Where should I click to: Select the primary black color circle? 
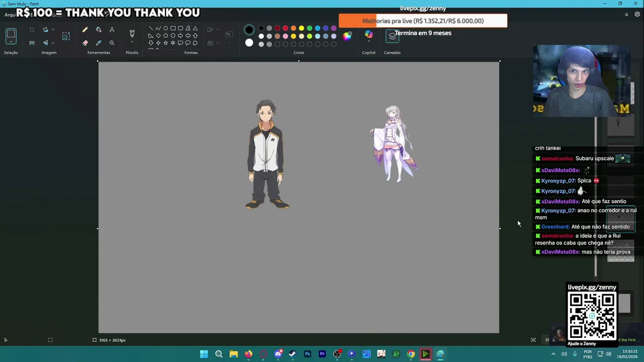pyautogui.click(x=249, y=30)
